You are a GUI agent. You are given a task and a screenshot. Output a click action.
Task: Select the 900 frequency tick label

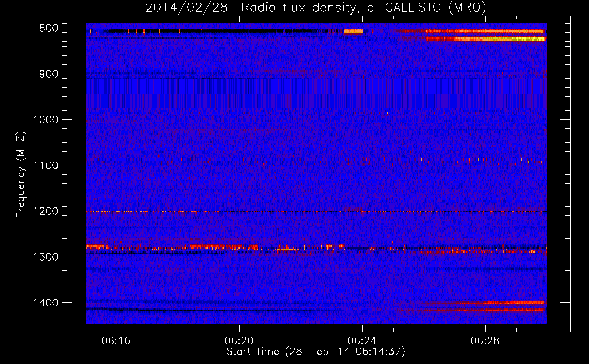[x=49, y=74]
